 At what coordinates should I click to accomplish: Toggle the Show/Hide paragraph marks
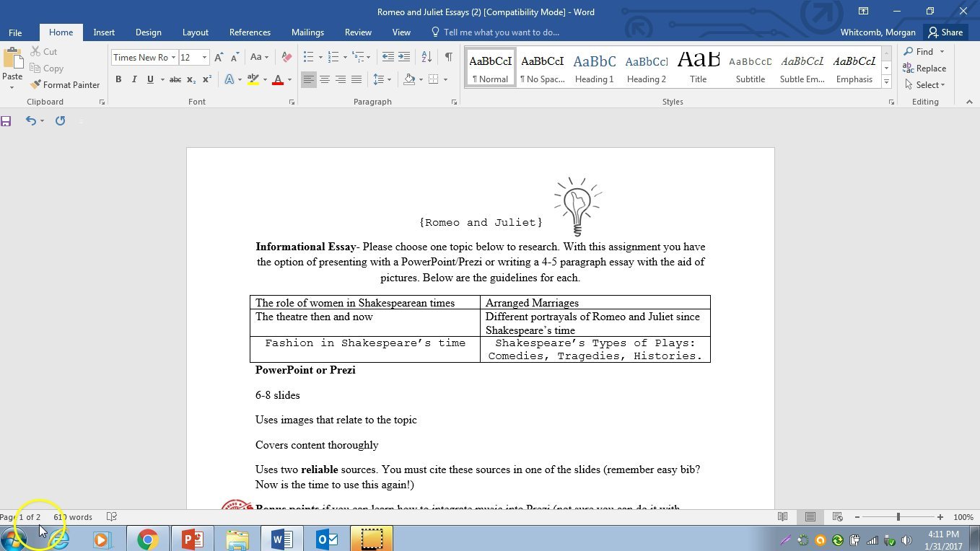coord(448,57)
